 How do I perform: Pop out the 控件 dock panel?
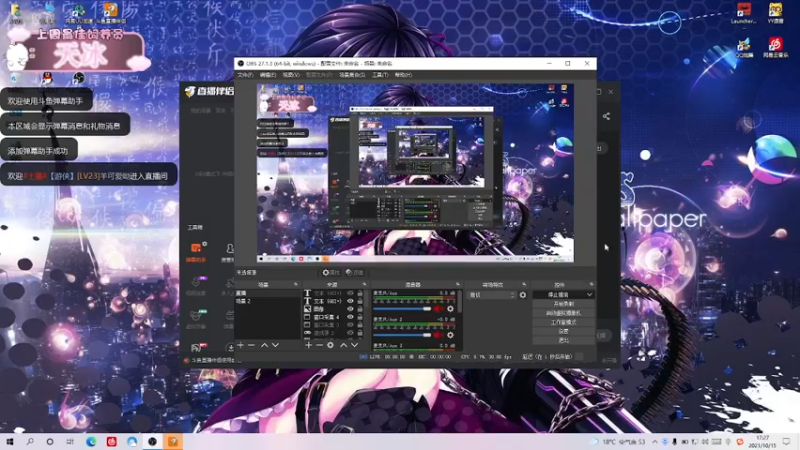(591, 284)
